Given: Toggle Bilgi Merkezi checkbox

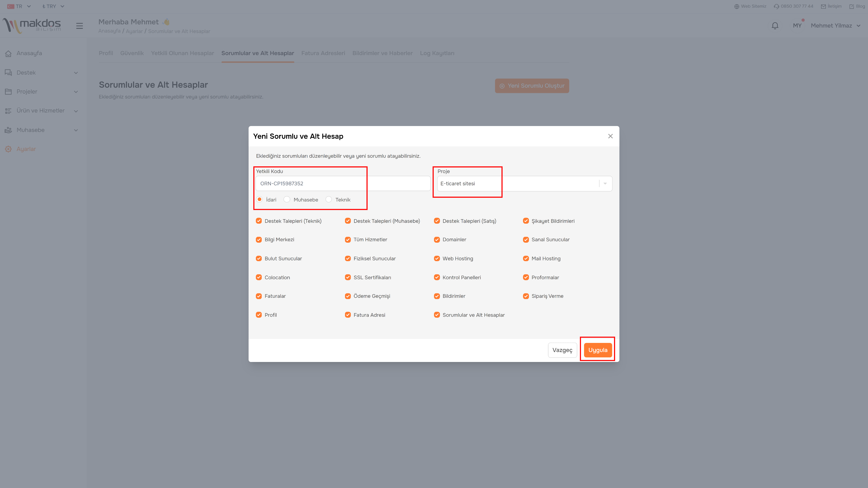Looking at the screenshot, I should coord(259,240).
